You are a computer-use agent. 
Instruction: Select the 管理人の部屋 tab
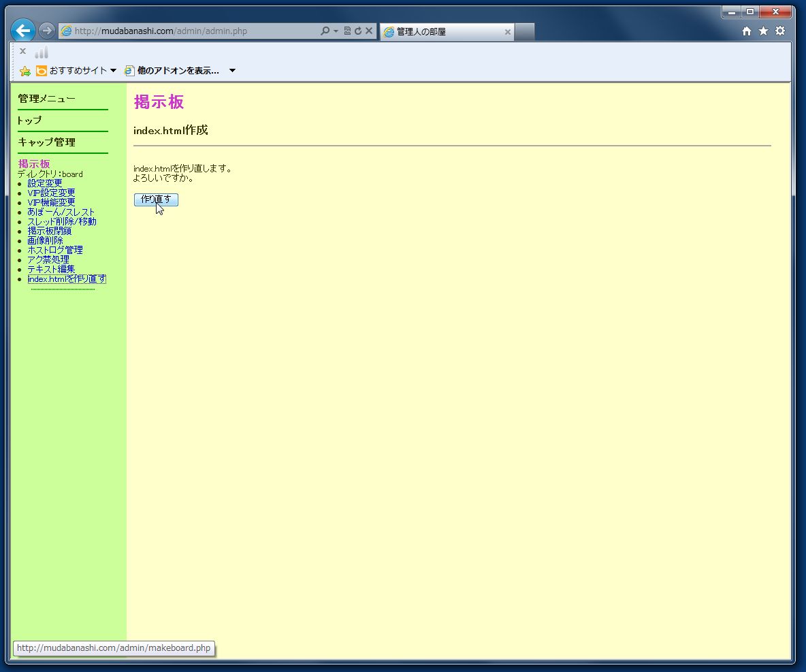pyautogui.click(x=447, y=31)
